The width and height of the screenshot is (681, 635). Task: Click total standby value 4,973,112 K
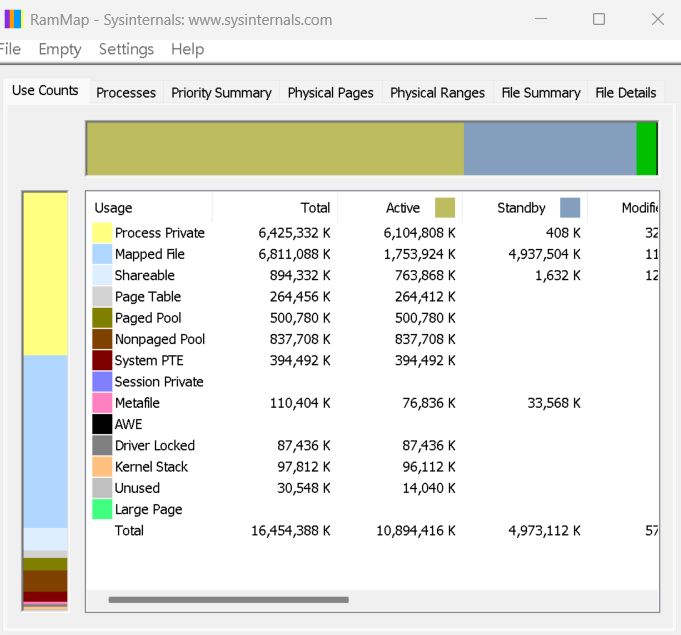(544, 531)
